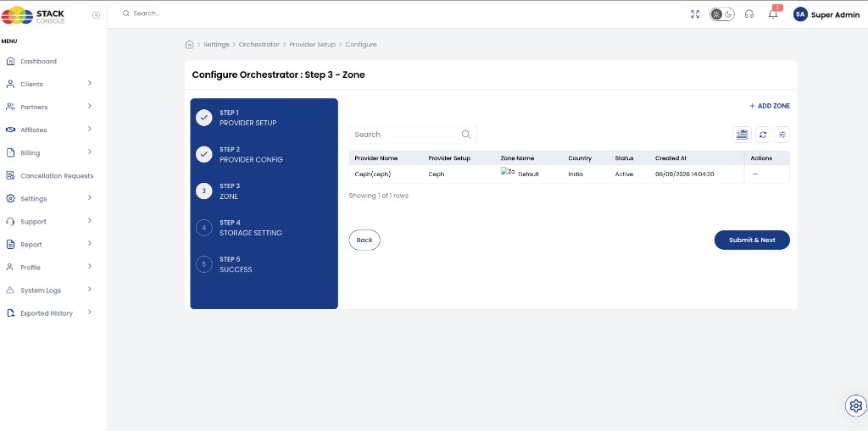Sort by Country column header
868x431 pixels.
(580, 158)
